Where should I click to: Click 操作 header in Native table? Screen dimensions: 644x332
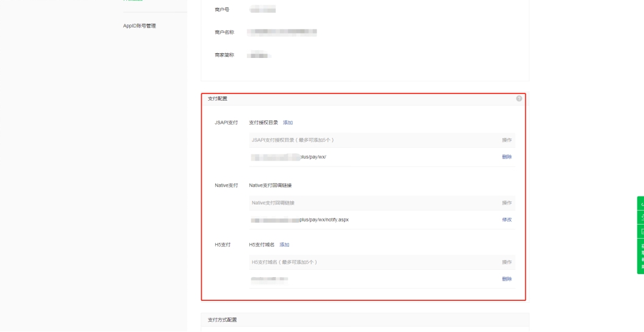tap(507, 203)
